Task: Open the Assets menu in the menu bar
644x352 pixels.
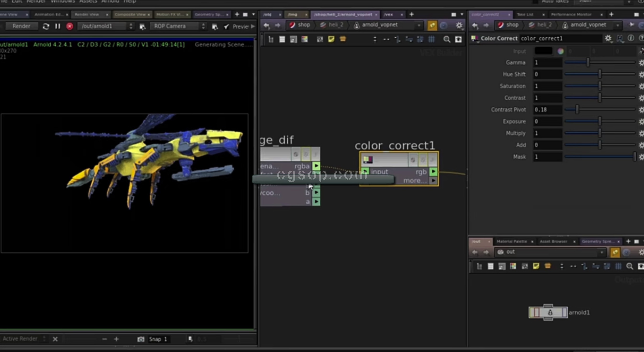Action: point(88,1)
